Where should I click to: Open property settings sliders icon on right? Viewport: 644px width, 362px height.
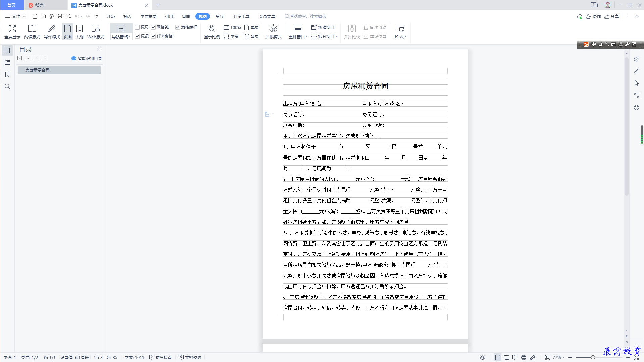pyautogui.click(x=636, y=95)
